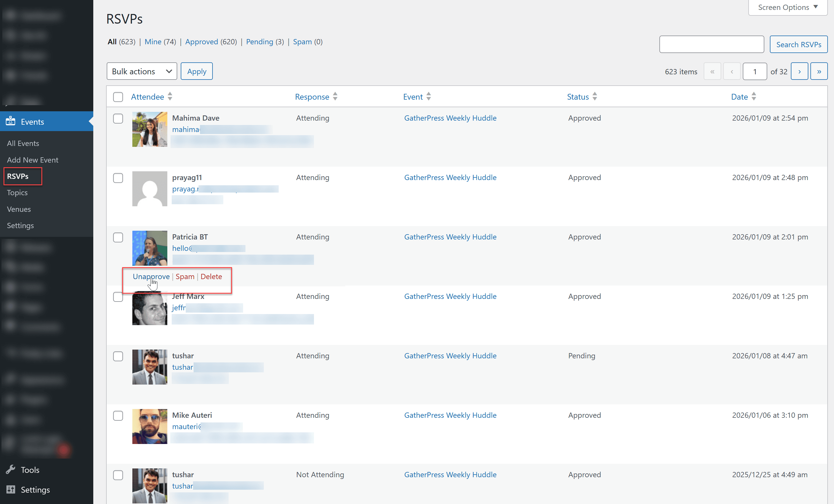Sort by Status column arrows
Screen dimensions: 834x504
pos(595,97)
